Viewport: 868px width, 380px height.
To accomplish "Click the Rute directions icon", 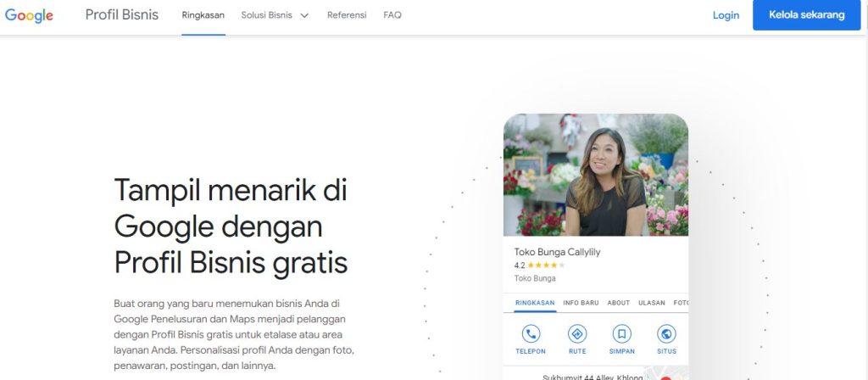I will point(577,334).
